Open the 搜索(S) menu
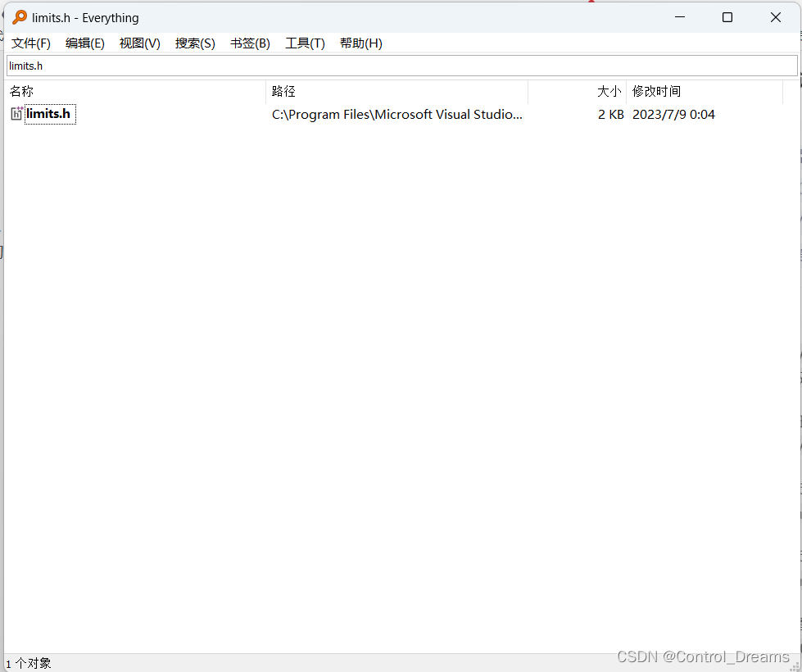 [x=195, y=43]
